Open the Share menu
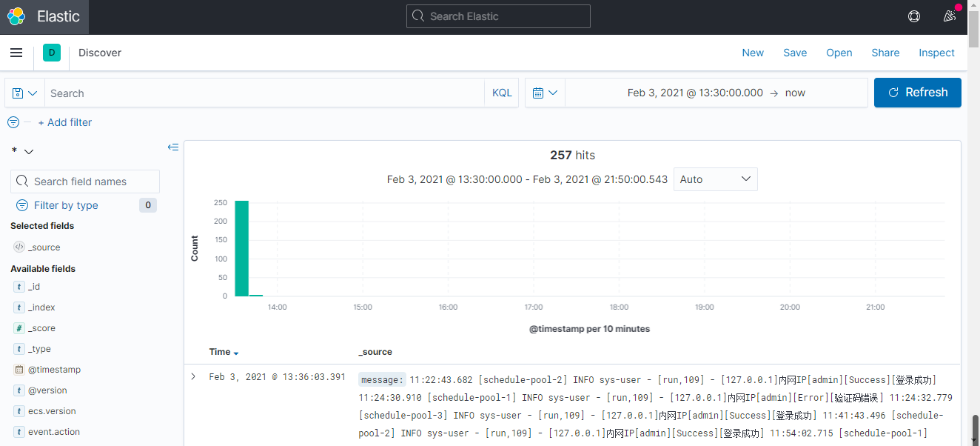 [885, 53]
